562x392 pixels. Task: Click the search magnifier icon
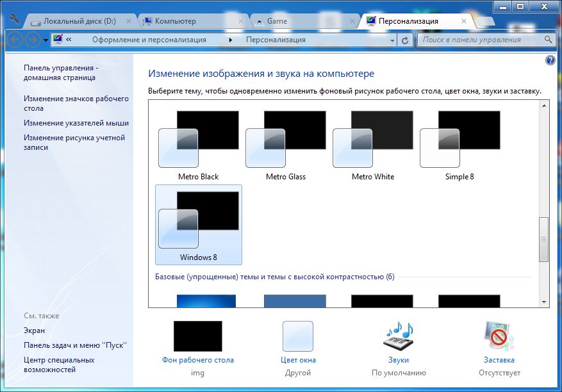[x=548, y=40]
